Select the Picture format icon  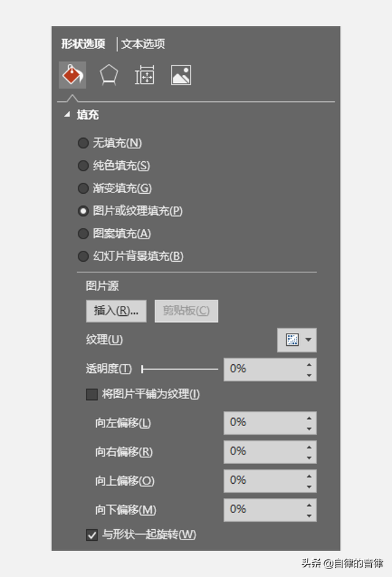click(179, 74)
